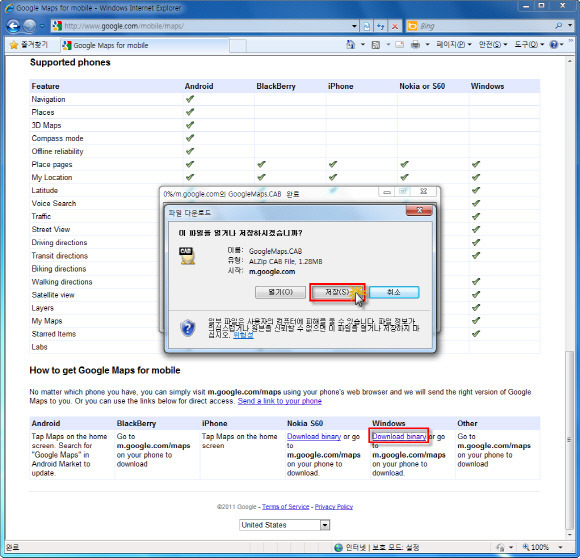The image size is (580, 558).
Task: Click the toolbar overflow chevron at far right
Action: tap(571, 41)
